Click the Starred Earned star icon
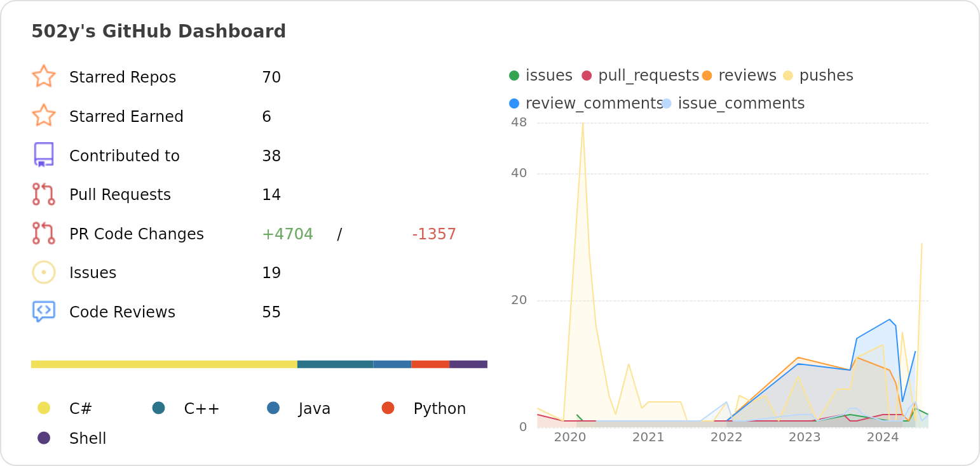This screenshot has width=980, height=466. [x=44, y=116]
